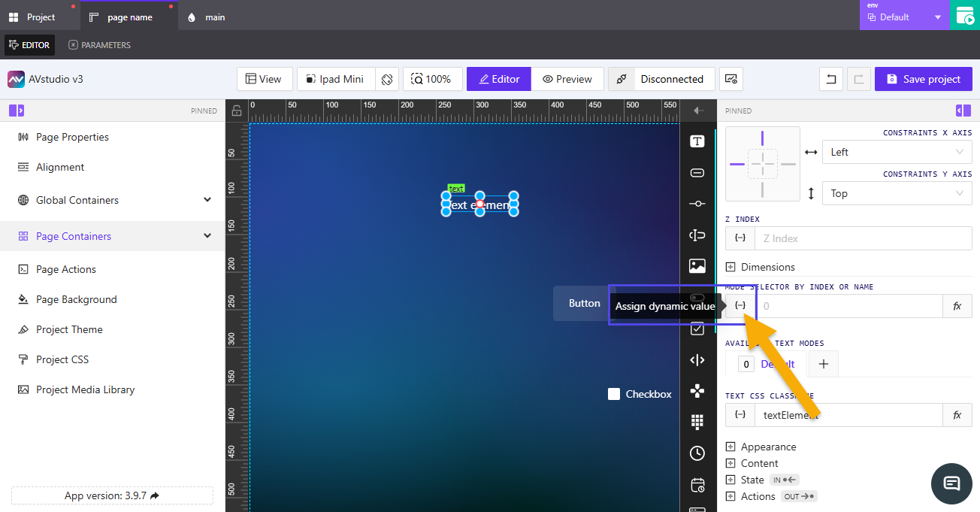Open Constraints X Axis dropdown
This screenshot has width=980, height=512.
pos(897,152)
